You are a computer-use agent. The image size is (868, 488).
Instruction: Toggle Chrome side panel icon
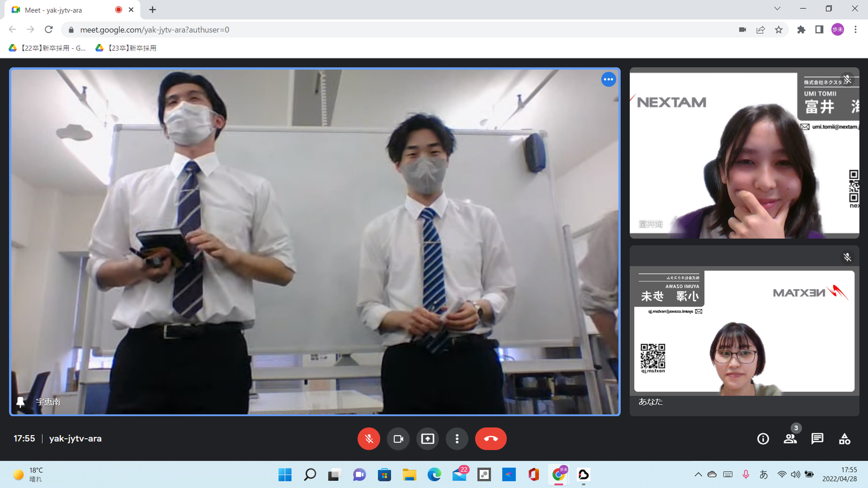(x=819, y=30)
